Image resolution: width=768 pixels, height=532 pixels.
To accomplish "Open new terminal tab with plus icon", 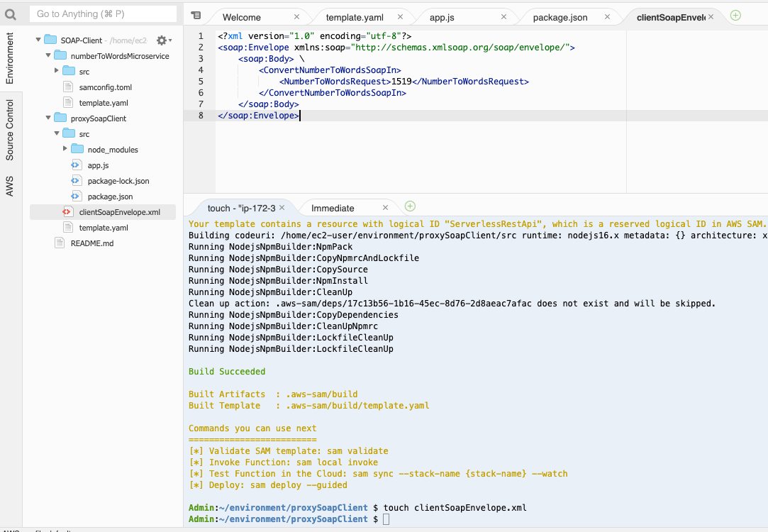I will [x=410, y=206].
